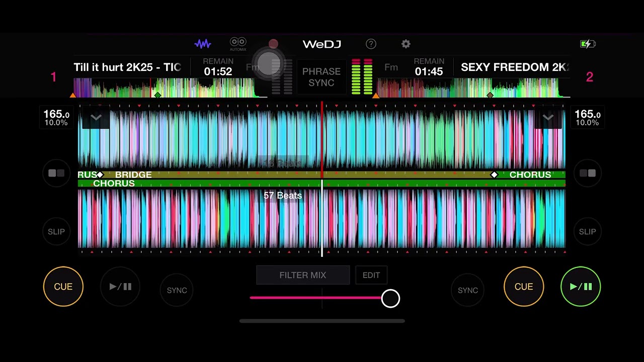Open the waveform view icon
This screenshot has width=644, height=362.
coord(203,44)
